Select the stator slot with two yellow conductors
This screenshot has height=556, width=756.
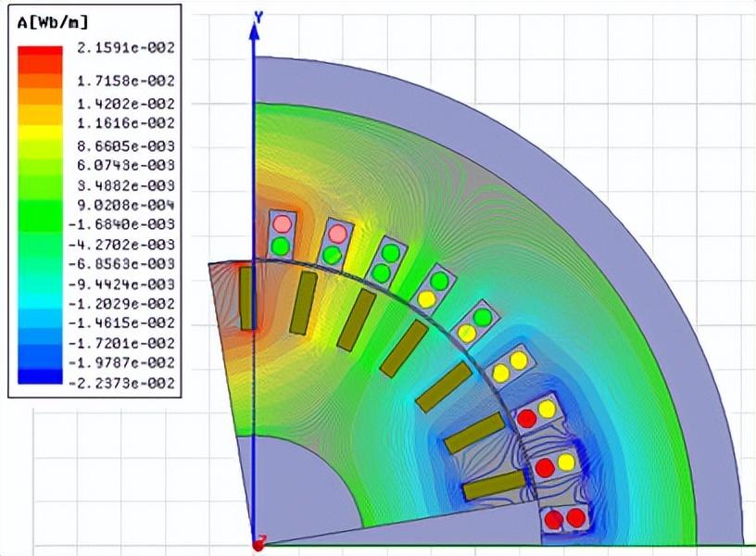point(510,367)
